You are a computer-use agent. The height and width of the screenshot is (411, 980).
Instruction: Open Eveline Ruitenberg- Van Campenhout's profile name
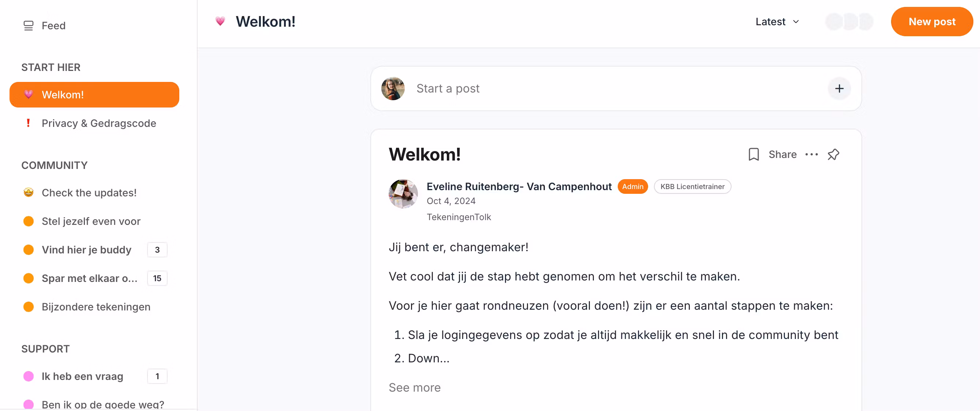[x=519, y=186]
